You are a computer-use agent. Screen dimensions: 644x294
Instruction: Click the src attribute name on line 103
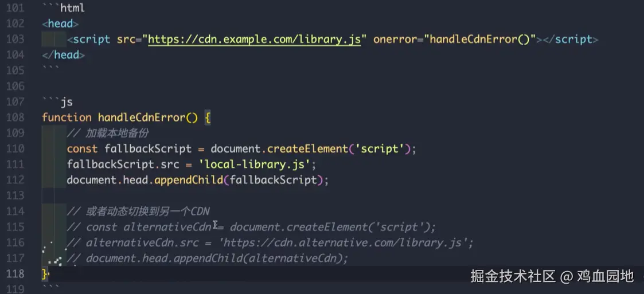(x=126, y=40)
